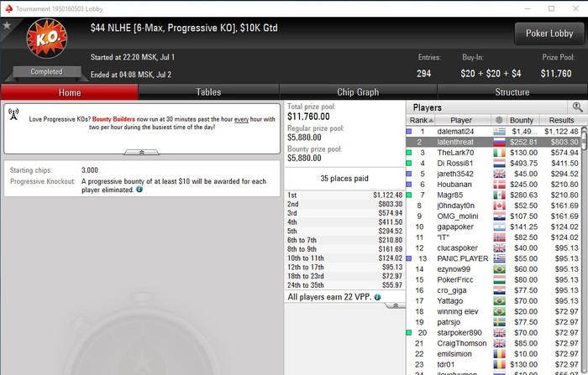
Task: Open the player search magnifier
Action: coord(578,107)
